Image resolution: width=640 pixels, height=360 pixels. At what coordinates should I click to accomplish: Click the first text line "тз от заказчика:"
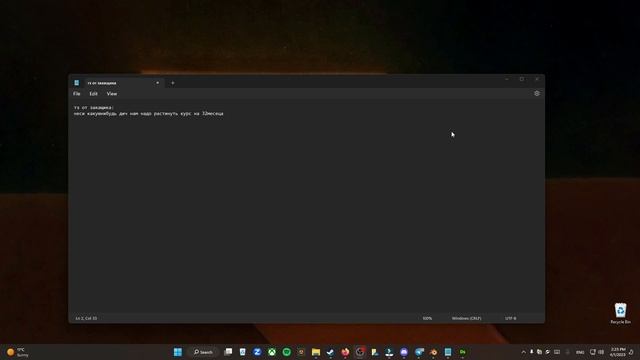point(94,107)
